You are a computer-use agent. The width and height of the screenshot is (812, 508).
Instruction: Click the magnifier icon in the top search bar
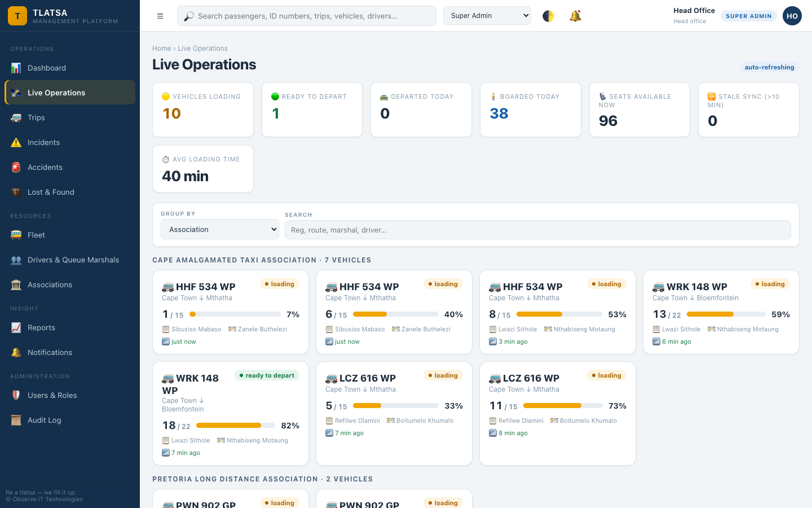click(x=189, y=16)
